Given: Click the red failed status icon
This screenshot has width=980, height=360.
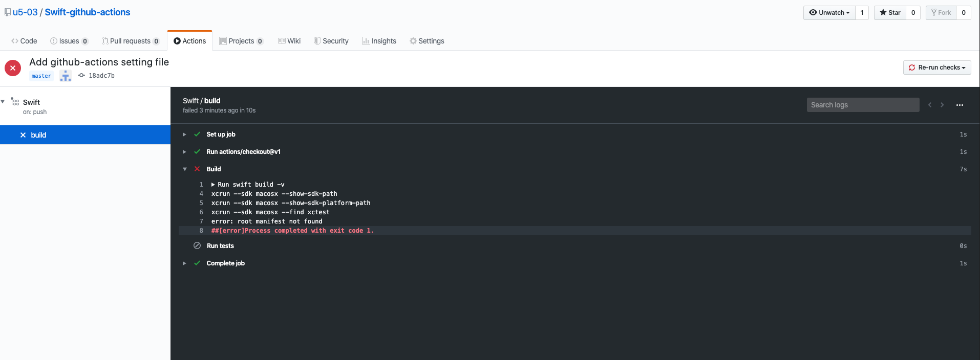Looking at the screenshot, I should pyautogui.click(x=13, y=68).
